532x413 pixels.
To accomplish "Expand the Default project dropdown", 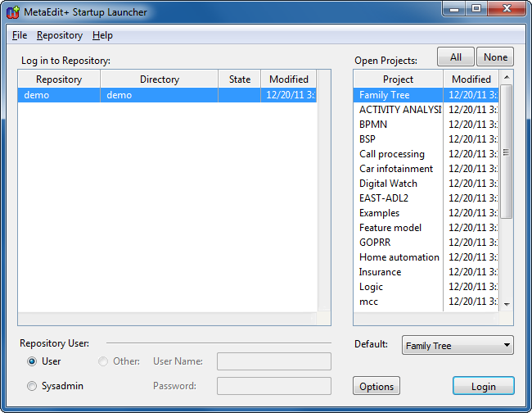I will [x=458, y=346].
